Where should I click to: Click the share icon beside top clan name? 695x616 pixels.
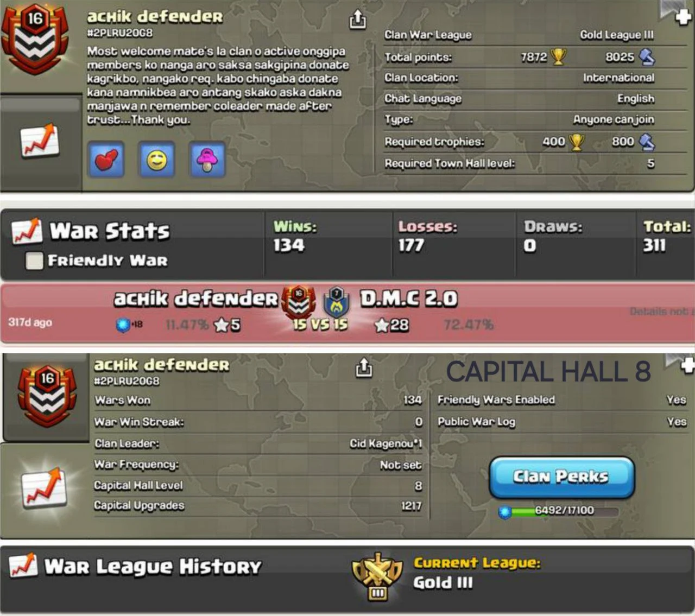tap(357, 20)
